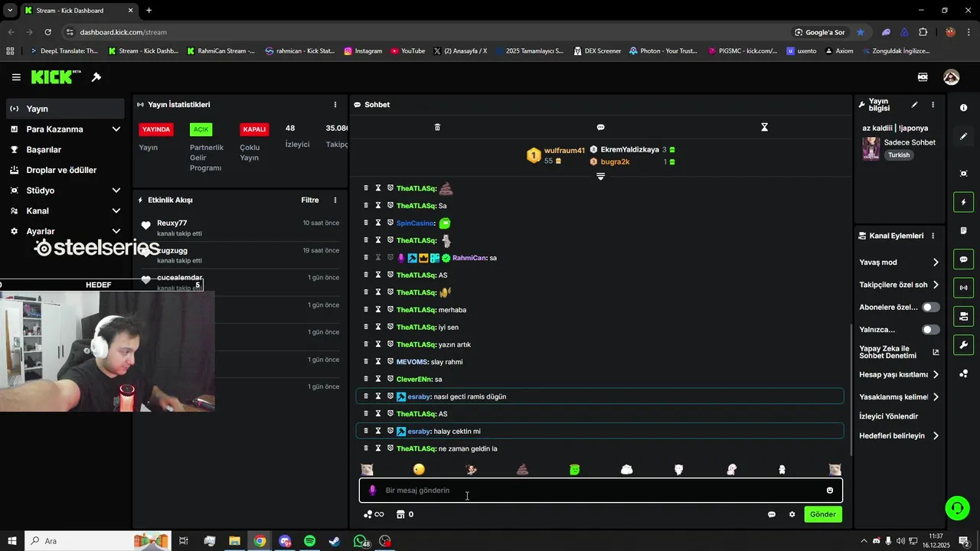Click İzleyici Yönlendir

coord(889,416)
